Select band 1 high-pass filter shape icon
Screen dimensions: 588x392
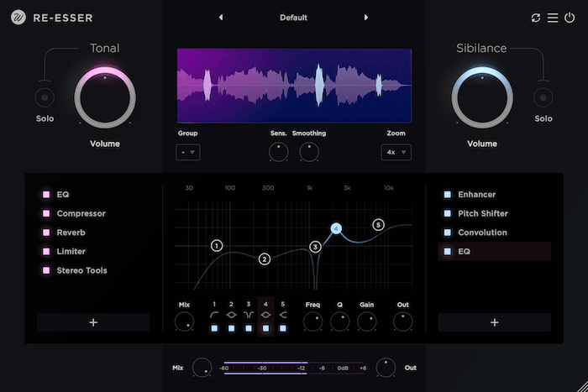tap(214, 315)
